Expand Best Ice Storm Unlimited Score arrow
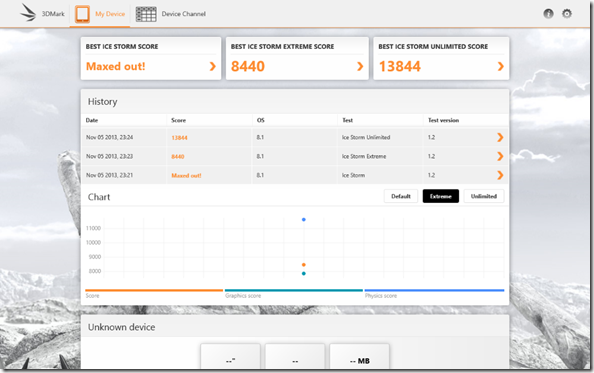Image resolution: width=594 pixels, height=373 pixels. coord(500,66)
